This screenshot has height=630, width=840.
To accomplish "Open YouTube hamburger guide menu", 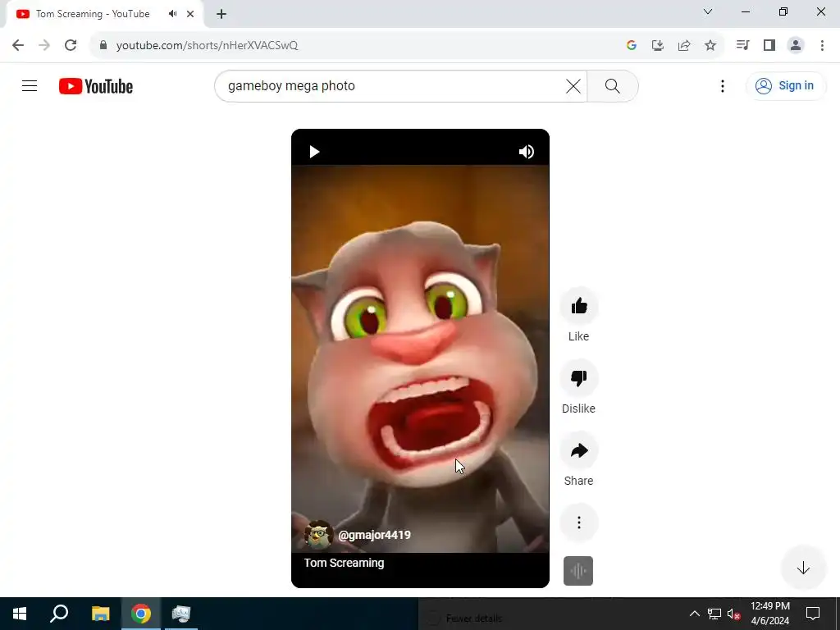I will [x=30, y=85].
